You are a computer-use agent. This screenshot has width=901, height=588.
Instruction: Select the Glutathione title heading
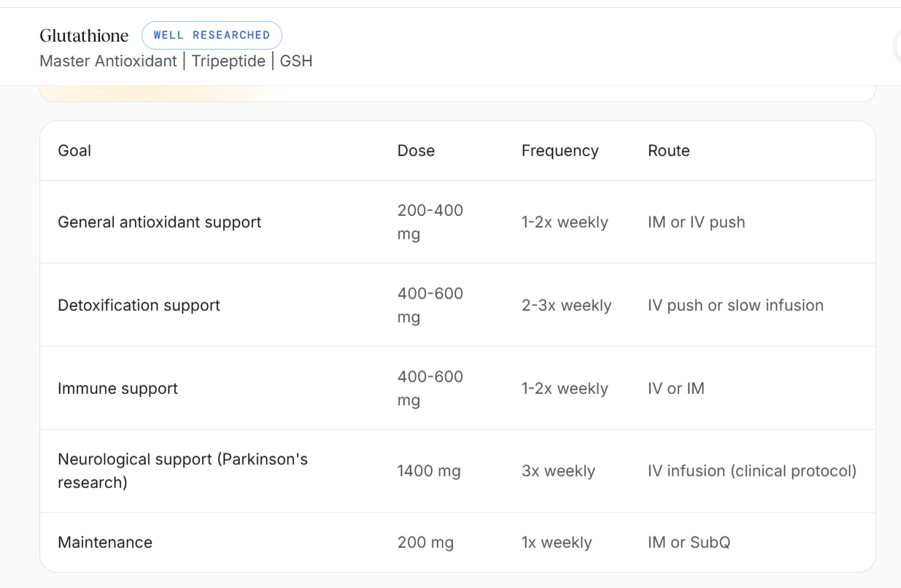(x=84, y=35)
